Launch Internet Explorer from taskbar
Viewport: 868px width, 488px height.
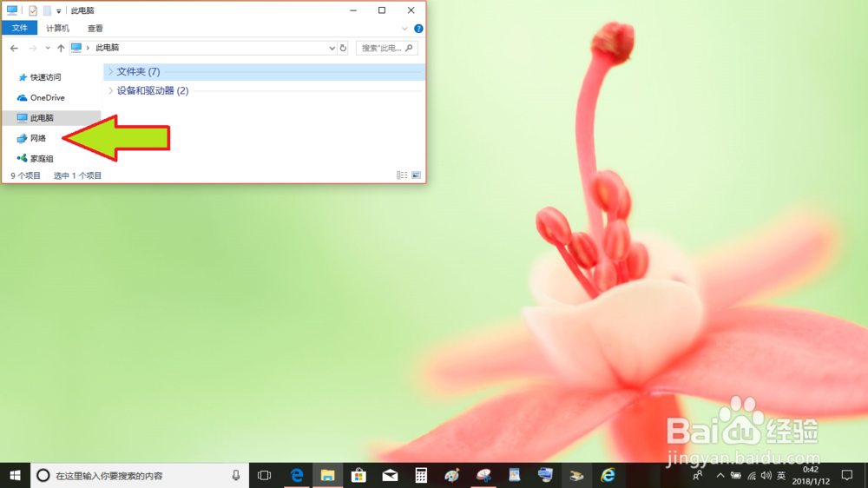tap(608, 475)
